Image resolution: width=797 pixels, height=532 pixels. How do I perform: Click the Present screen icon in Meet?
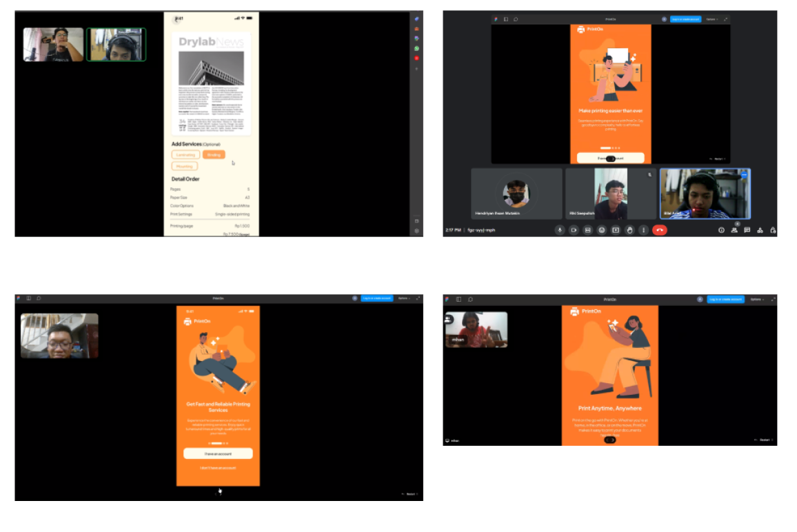(616, 230)
